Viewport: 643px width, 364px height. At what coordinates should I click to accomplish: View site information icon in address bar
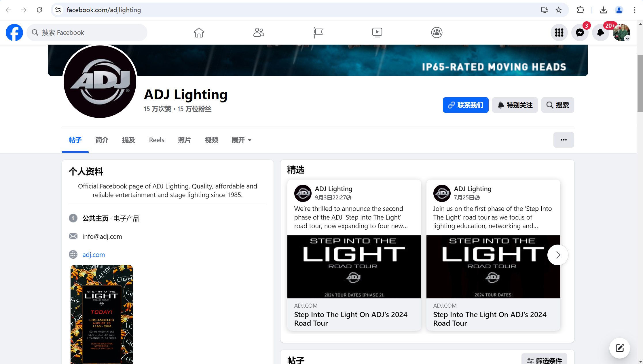[x=58, y=10]
